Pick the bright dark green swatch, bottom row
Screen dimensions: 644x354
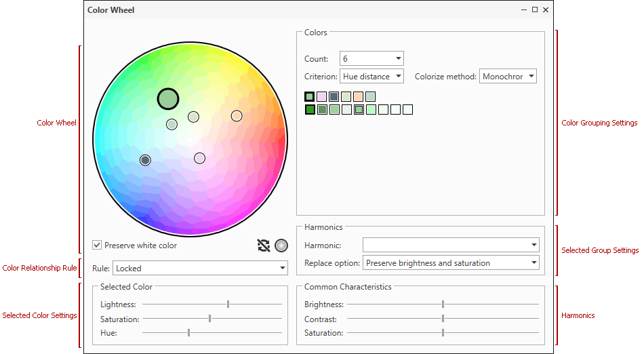pos(310,110)
